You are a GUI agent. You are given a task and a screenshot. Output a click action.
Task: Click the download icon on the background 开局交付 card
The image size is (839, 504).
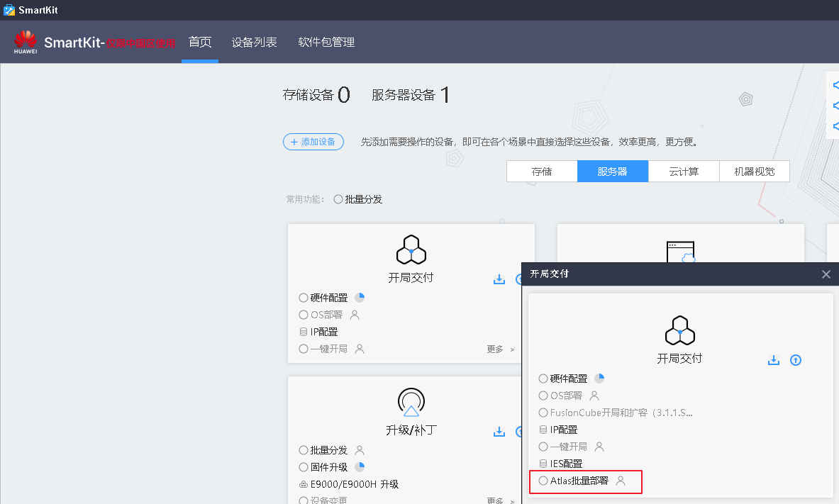pos(499,279)
